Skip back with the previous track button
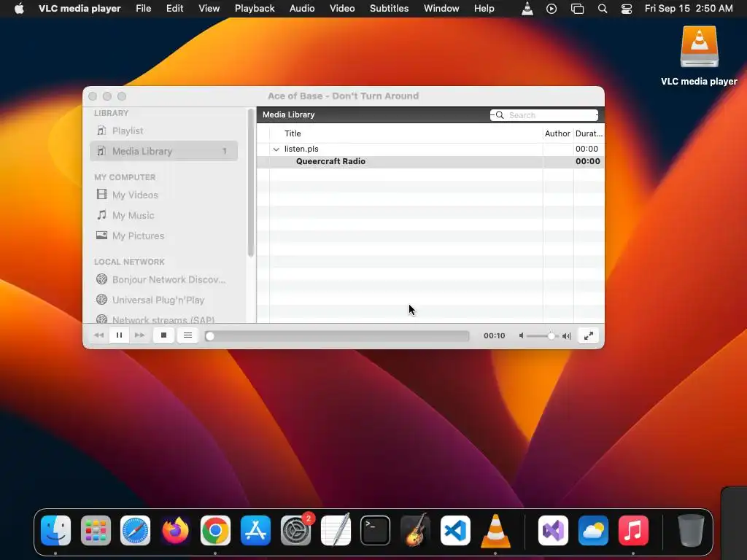Viewport: 747px width, 560px height. [99, 335]
